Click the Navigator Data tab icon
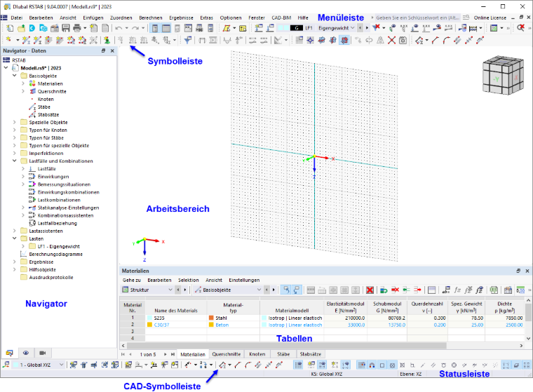The image size is (533, 392). [x=10, y=353]
